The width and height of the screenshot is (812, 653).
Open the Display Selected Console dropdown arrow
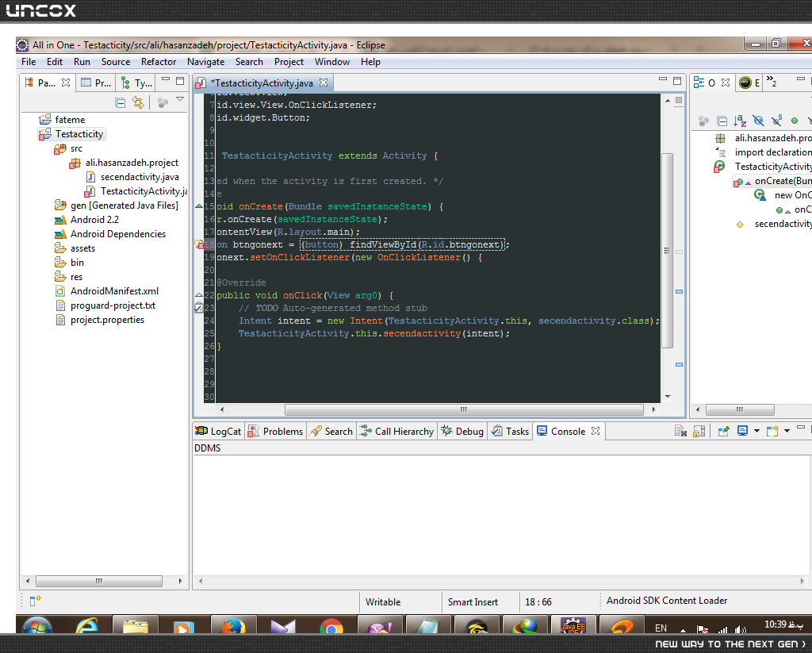[x=756, y=431]
